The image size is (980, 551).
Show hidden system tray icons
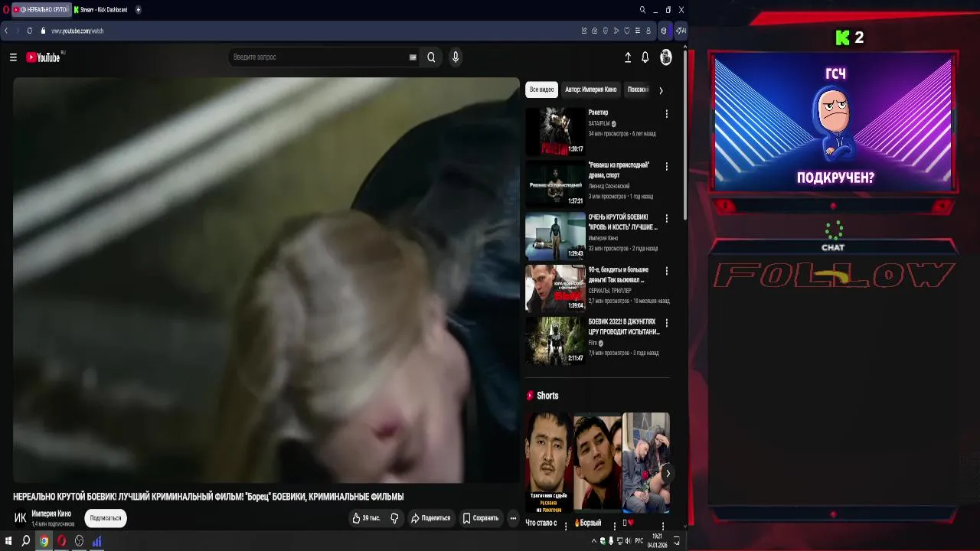pos(593,541)
